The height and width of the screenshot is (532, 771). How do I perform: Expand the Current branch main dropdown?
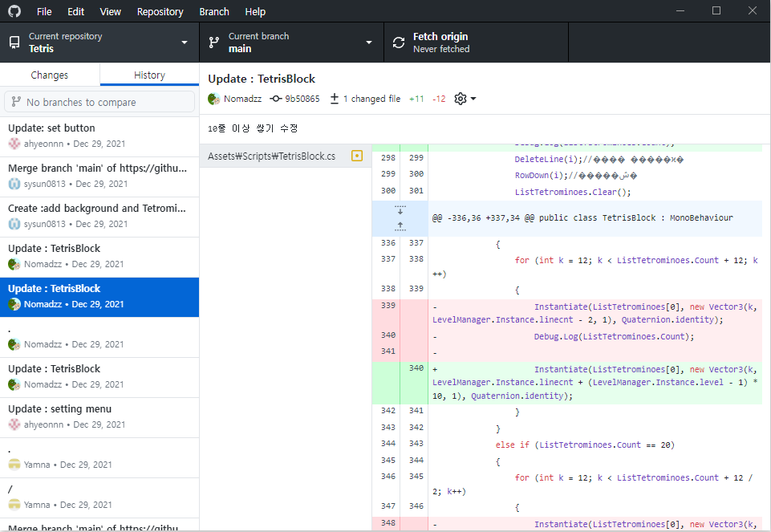click(291, 43)
